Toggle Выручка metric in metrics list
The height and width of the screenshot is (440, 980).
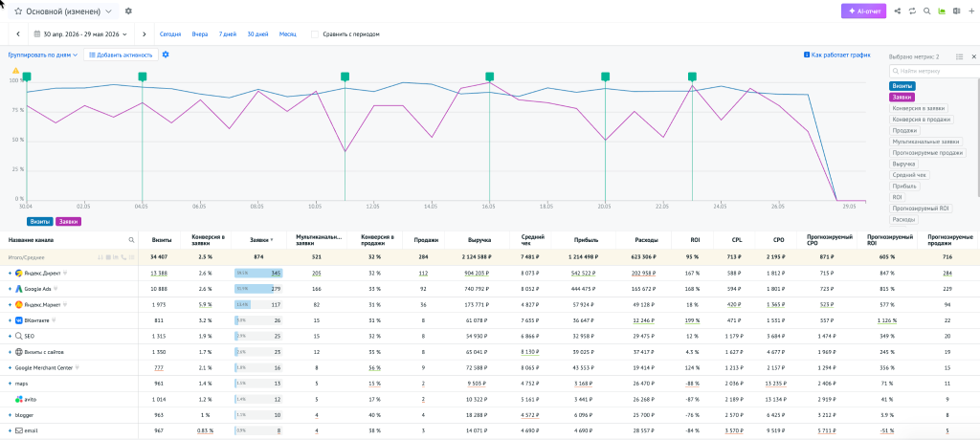[904, 164]
